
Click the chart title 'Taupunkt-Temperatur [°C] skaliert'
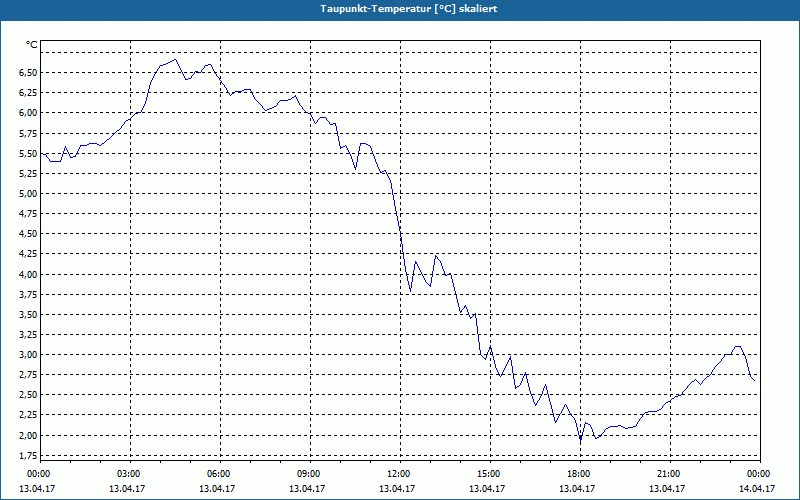(x=409, y=9)
